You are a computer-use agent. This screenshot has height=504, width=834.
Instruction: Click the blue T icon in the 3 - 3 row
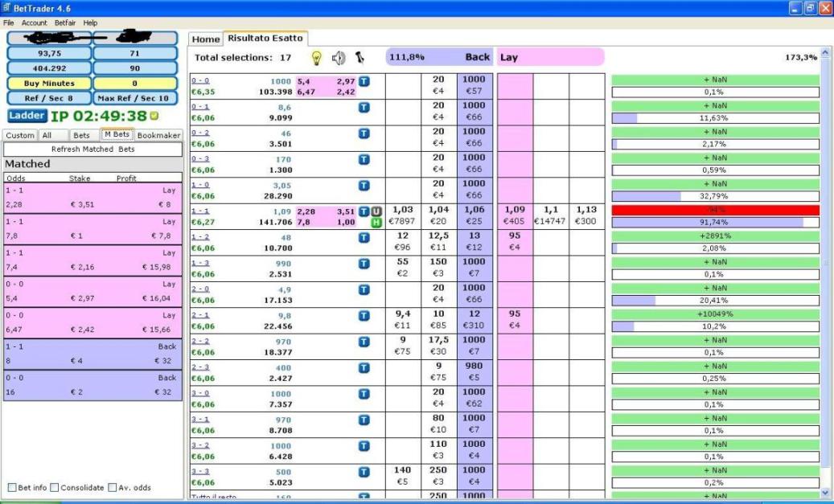click(364, 472)
